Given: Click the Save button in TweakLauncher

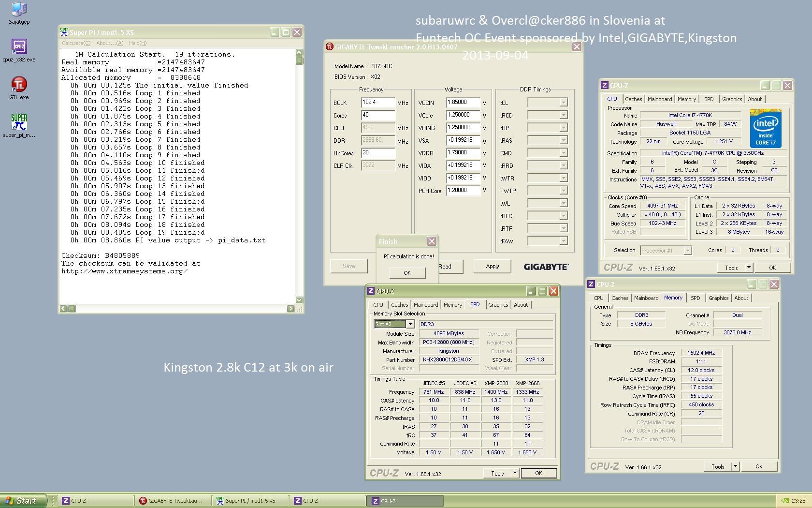Looking at the screenshot, I should [x=348, y=266].
